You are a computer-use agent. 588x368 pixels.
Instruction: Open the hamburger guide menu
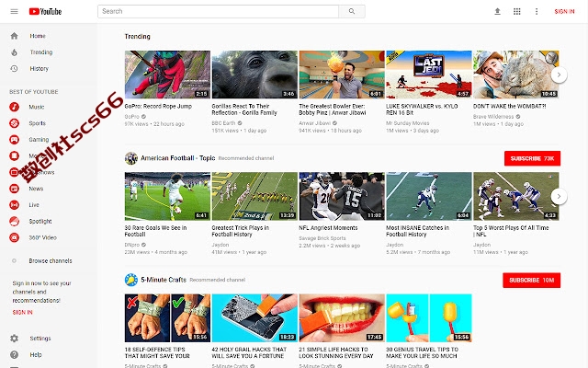coord(15,11)
